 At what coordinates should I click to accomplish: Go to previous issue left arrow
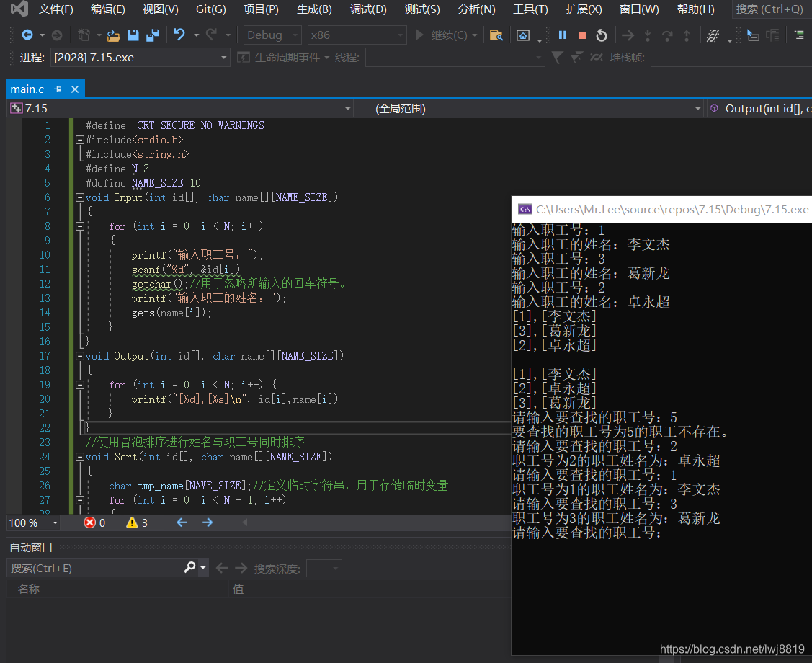click(x=182, y=522)
